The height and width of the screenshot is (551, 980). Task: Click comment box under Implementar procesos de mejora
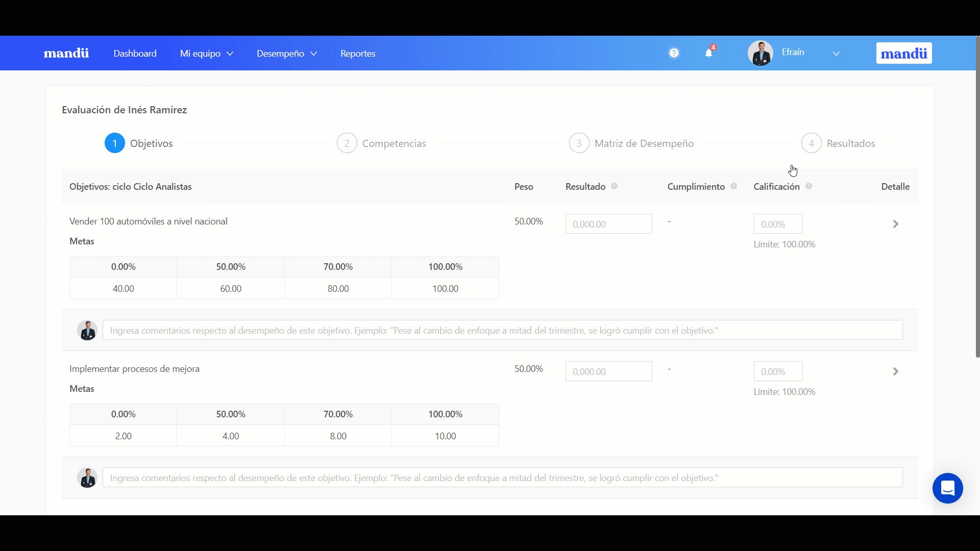coord(502,478)
